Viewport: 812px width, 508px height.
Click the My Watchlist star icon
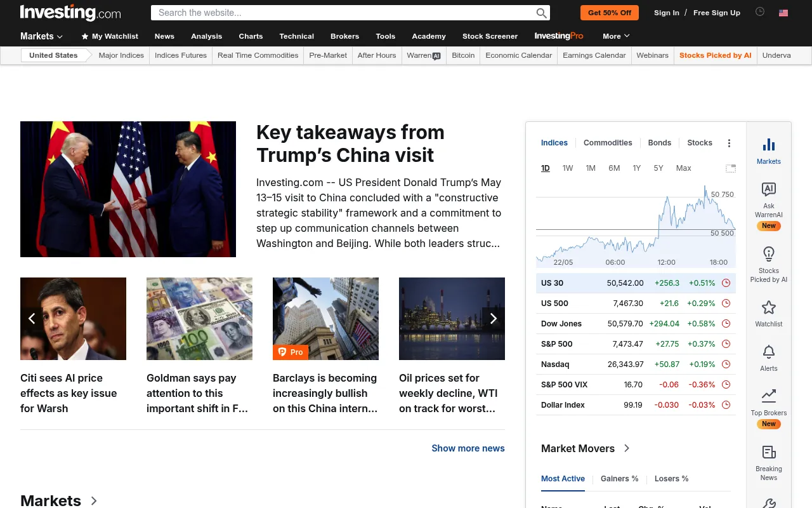[85, 36]
